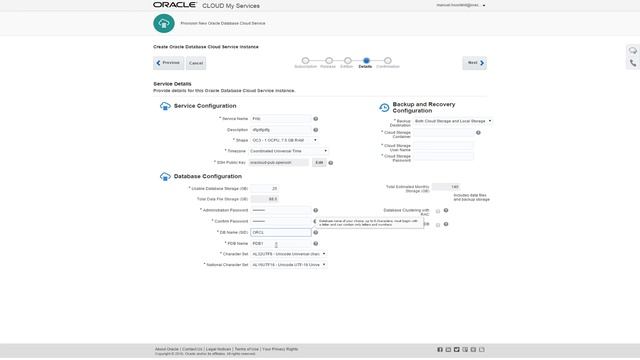Enable Database Clustering with RAC checkbox
The image size is (640, 360).
(438, 211)
